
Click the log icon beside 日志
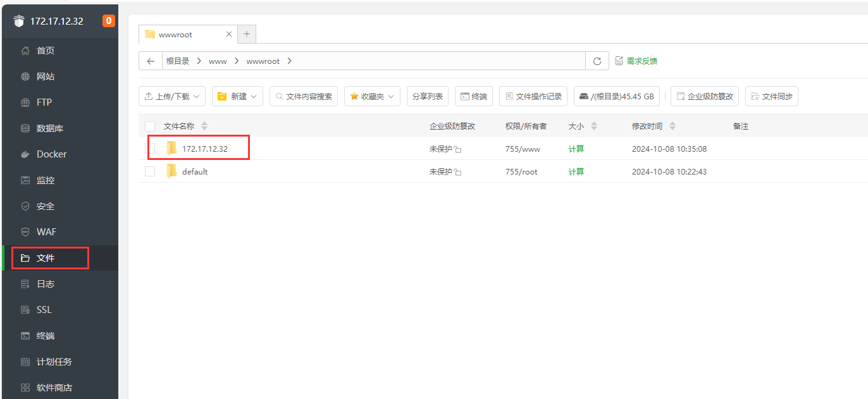pos(25,284)
